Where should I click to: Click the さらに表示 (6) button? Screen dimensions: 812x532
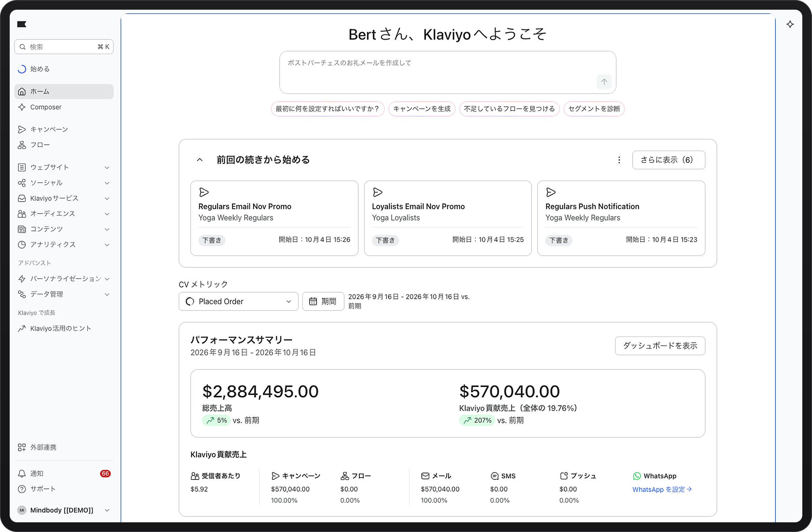pyautogui.click(x=669, y=160)
